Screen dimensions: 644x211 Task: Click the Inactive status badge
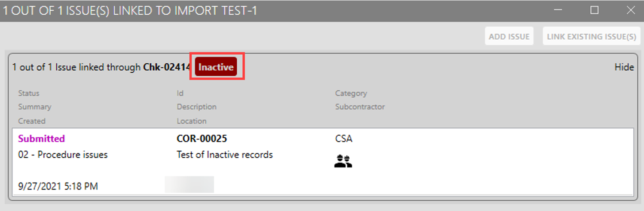coord(216,67)
